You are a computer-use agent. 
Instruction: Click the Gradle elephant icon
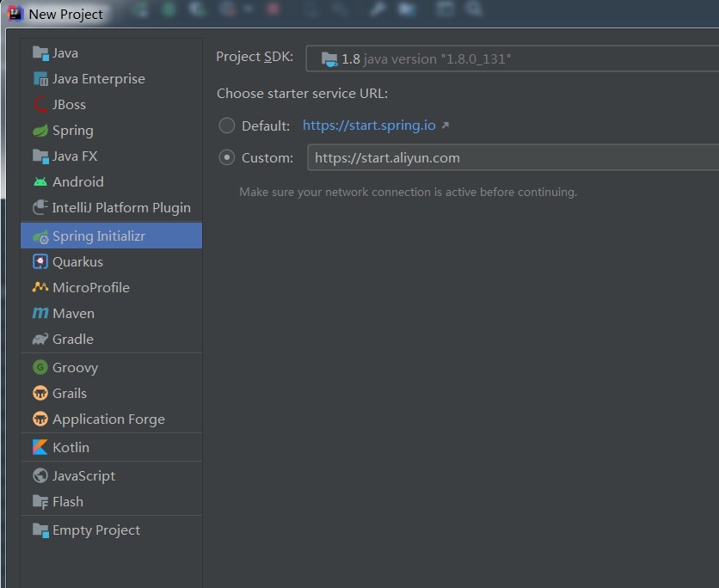point(40,340)
